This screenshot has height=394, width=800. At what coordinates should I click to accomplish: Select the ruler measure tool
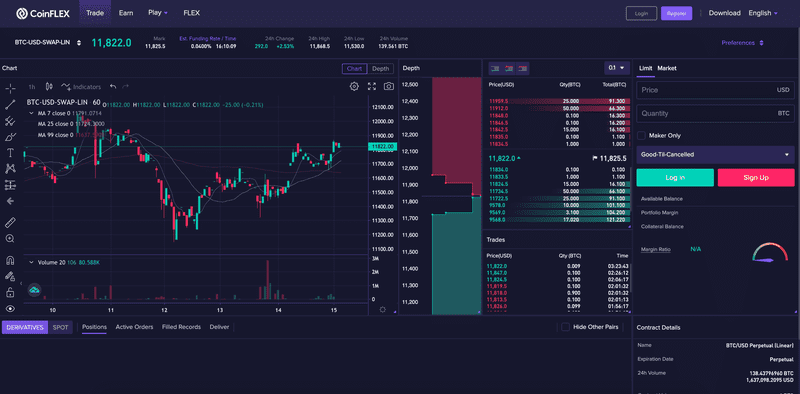10,223
